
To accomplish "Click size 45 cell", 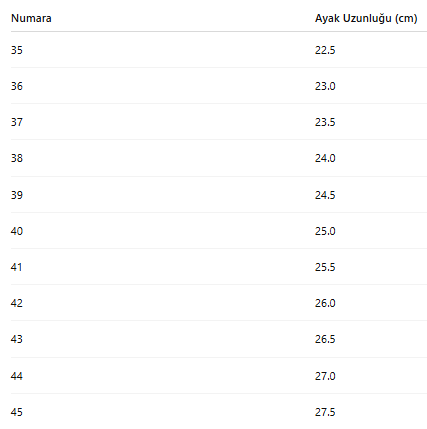I will (x=17, y=412).
